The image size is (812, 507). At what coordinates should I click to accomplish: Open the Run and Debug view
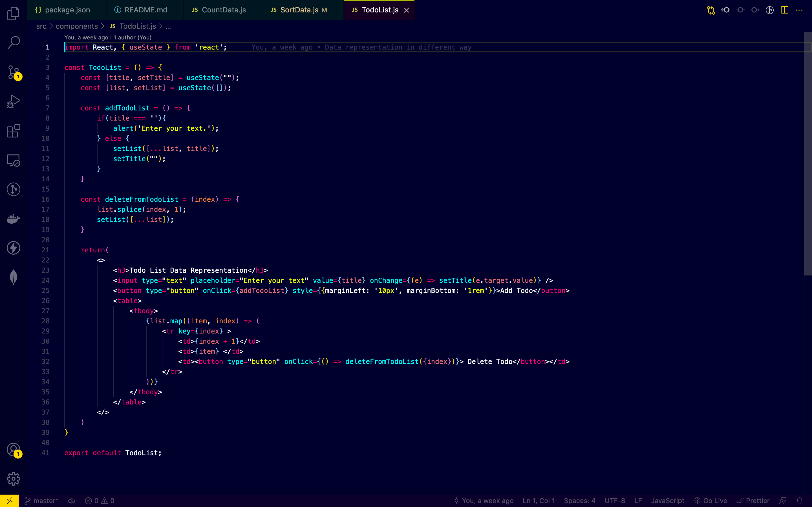point(14,101)
